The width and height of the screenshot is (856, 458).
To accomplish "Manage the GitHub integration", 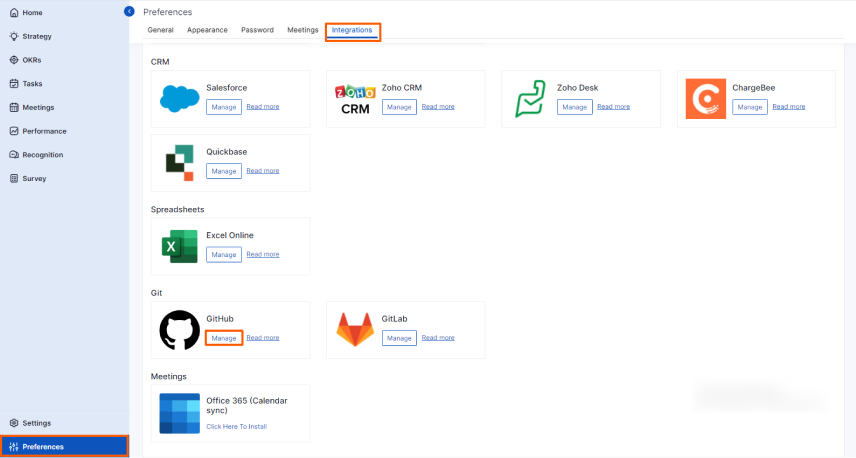I will point(224,338).
